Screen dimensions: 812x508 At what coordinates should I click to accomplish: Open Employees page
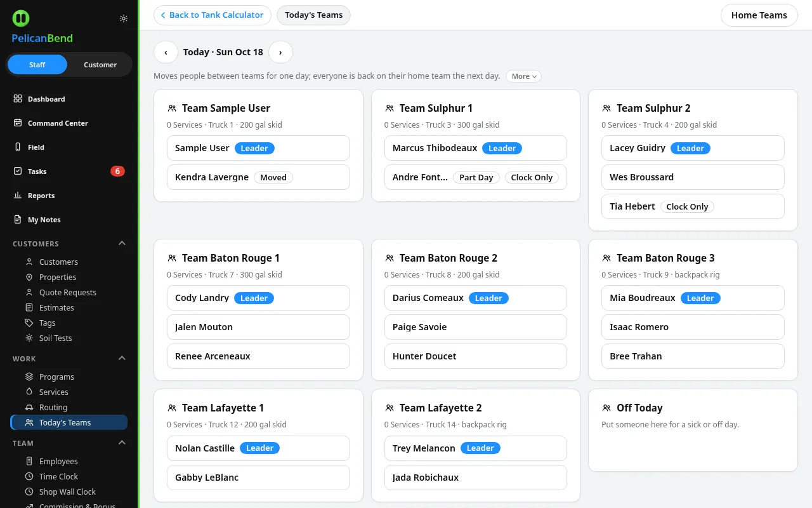(x=69, y=461)
